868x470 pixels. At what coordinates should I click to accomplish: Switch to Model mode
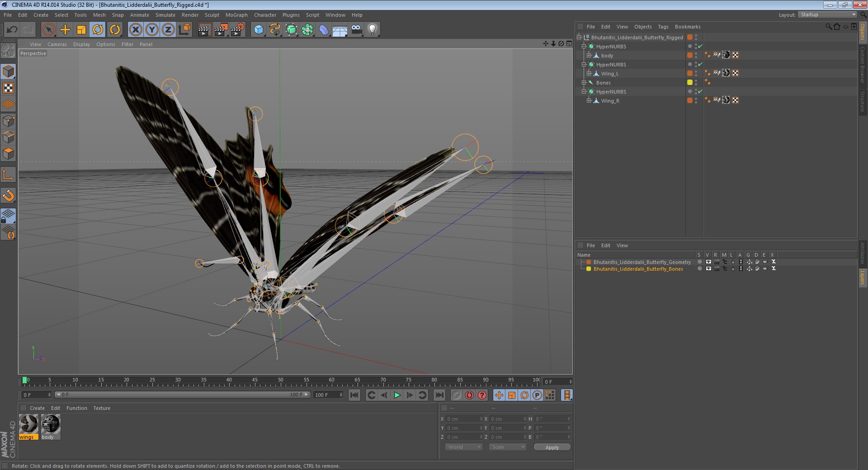[x=8, y=71]
